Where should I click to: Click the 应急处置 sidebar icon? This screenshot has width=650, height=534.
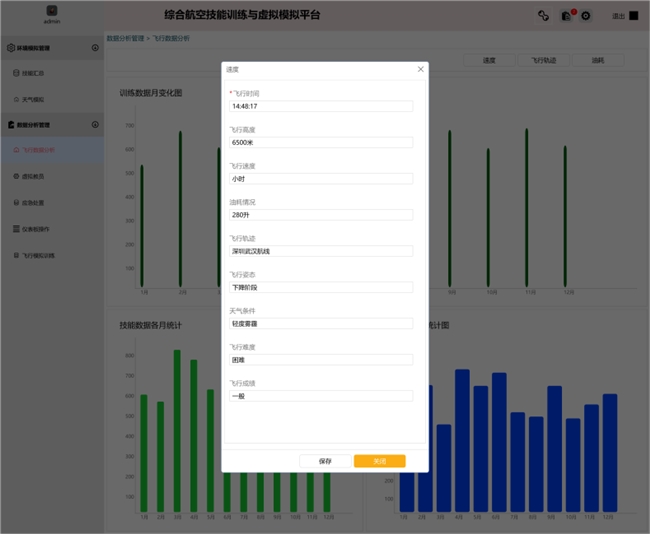tap(16, 203)
